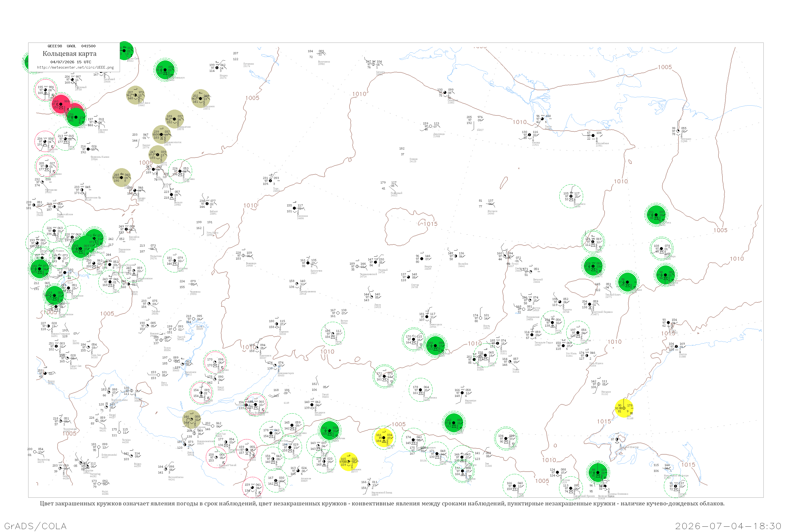Select the green filled circle at Красноселькуп
Screen dimensions: 798x532
click(x=165, y=70)
